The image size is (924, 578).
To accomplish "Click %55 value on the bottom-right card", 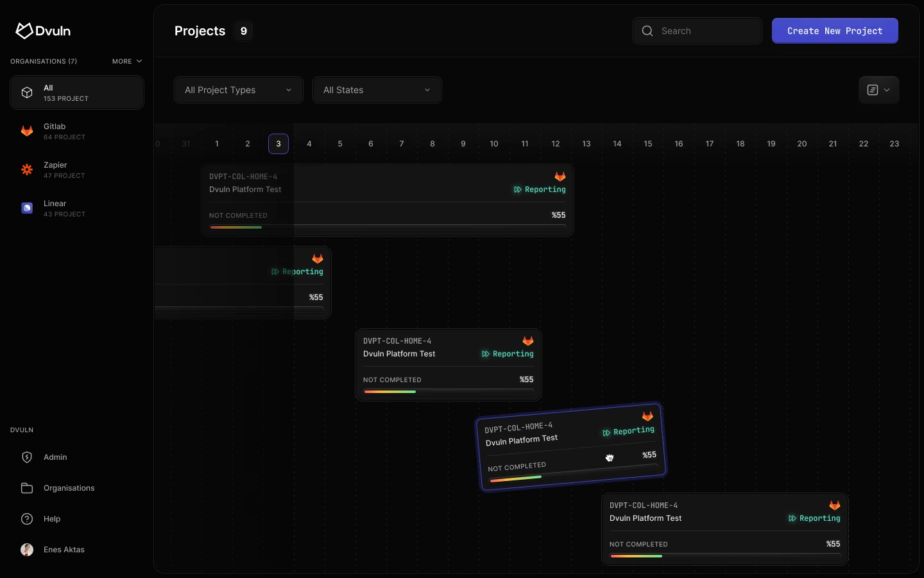I will [x=834, y=544].
